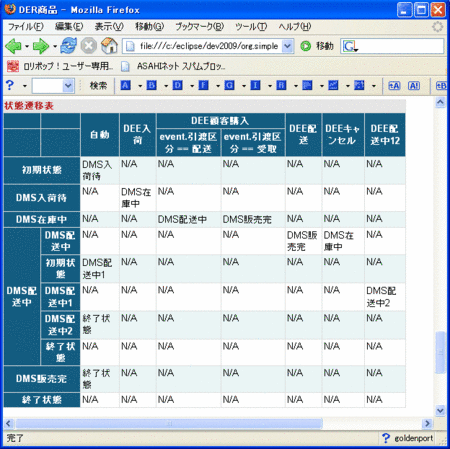The image size is (450, 449).
Task: Click the 初期状態 top row header
Action: 42,170
